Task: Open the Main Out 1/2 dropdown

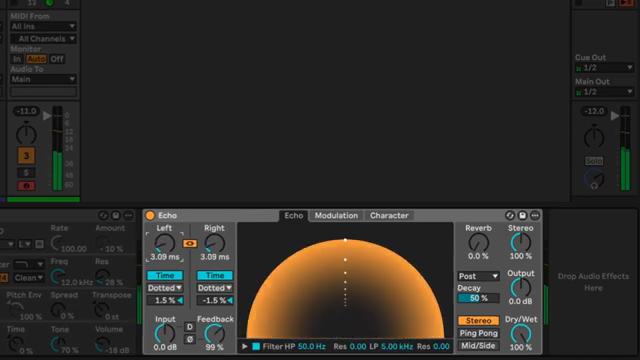Action: tap(604, 92)
